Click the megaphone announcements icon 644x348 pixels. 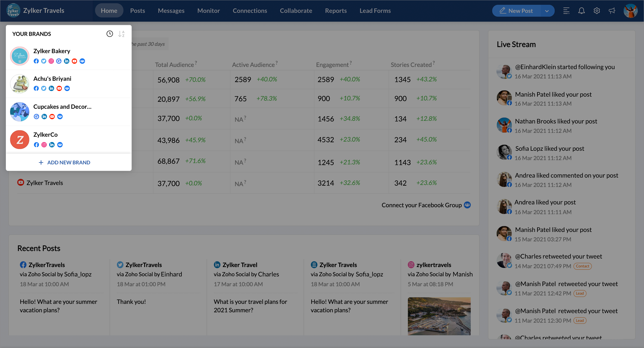pos(612,11)
